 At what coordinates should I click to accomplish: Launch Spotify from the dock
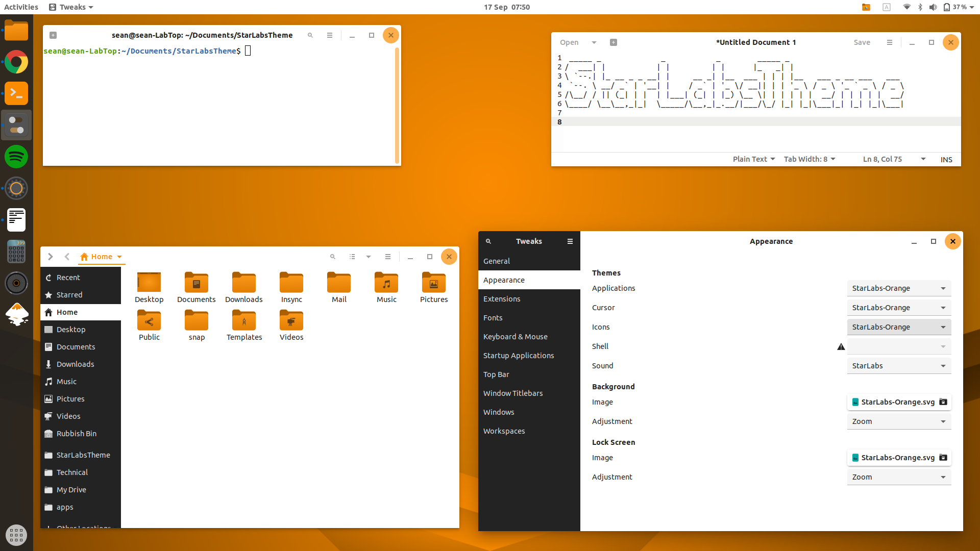click(16, 157)
